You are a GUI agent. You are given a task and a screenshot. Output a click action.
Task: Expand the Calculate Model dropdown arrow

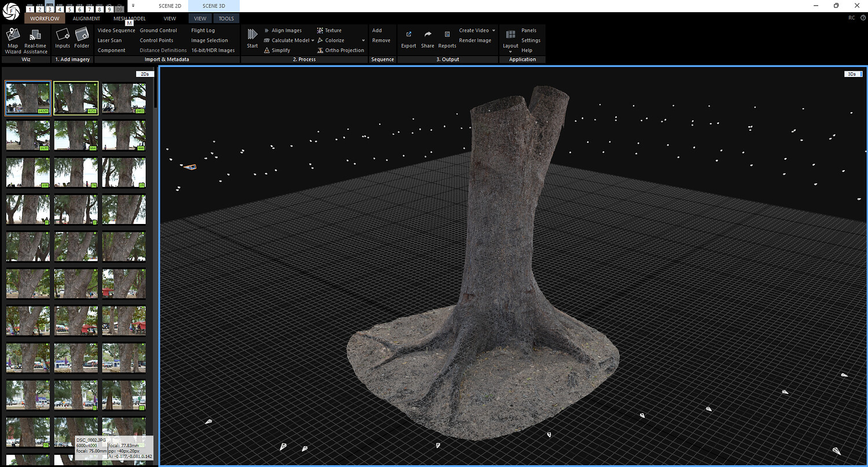point(313,41)
